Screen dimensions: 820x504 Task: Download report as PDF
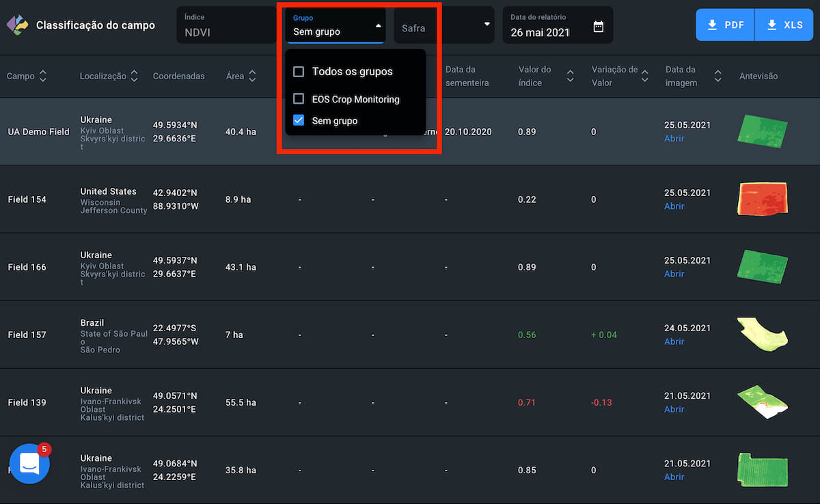pos(725,25)
